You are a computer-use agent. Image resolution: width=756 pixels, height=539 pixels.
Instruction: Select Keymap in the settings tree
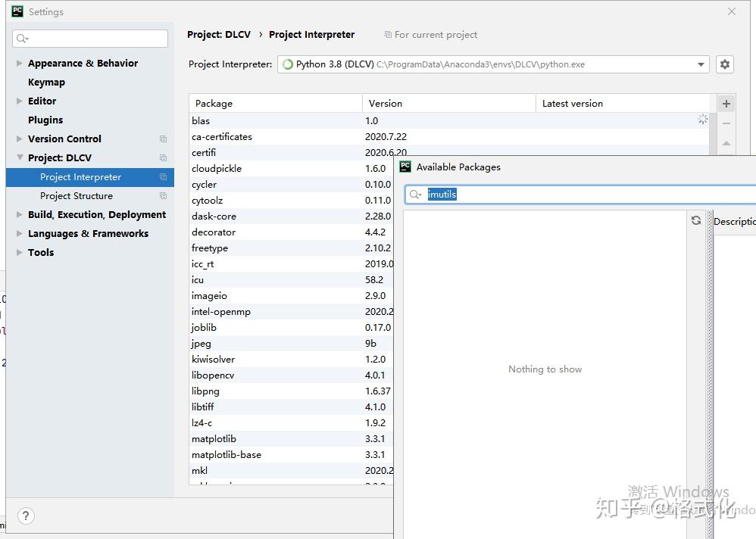pyautogui.click(x=46, y=82)
